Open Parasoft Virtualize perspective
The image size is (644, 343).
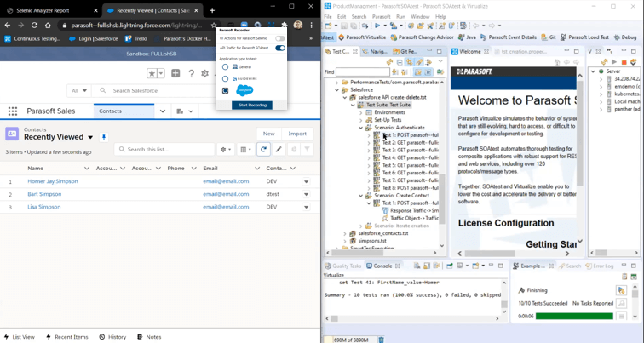pos(362,37)
